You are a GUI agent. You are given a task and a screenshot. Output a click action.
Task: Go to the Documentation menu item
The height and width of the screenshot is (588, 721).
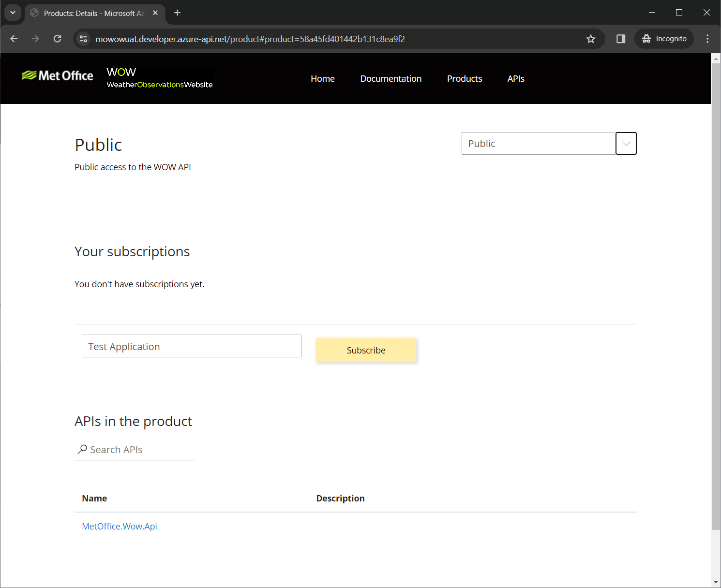point(391,79)
